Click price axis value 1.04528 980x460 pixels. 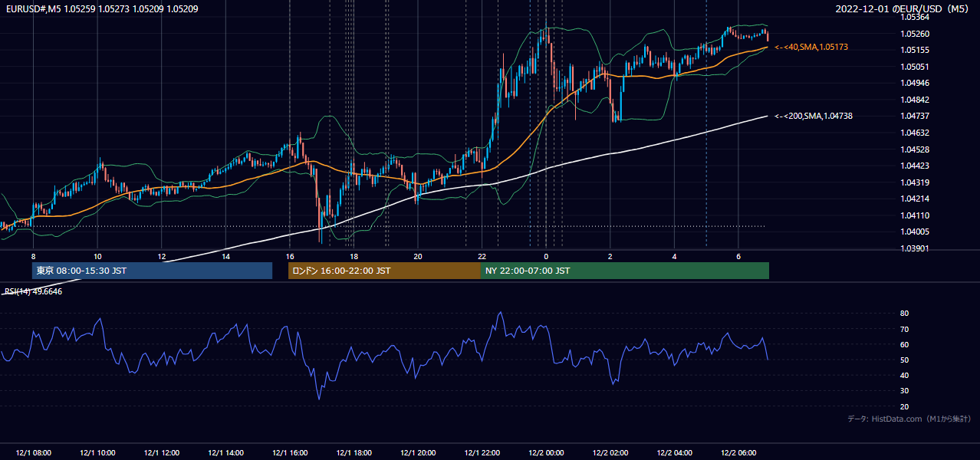coord(914,149)
